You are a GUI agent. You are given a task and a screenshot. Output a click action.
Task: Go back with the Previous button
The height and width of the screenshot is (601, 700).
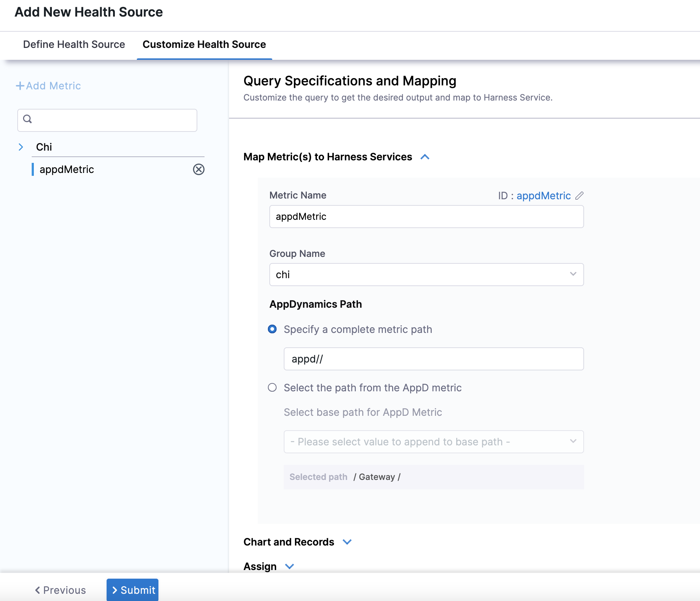(60, 590)
